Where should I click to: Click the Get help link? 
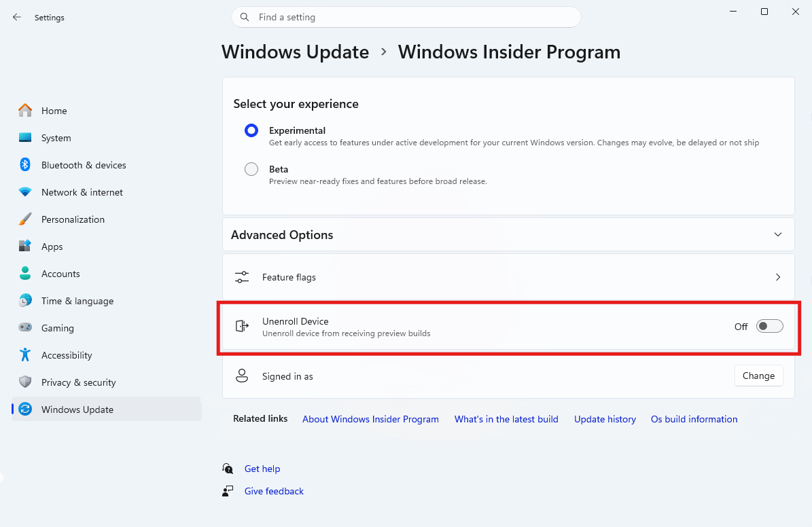pyautogui.click(x=262, y=469)
